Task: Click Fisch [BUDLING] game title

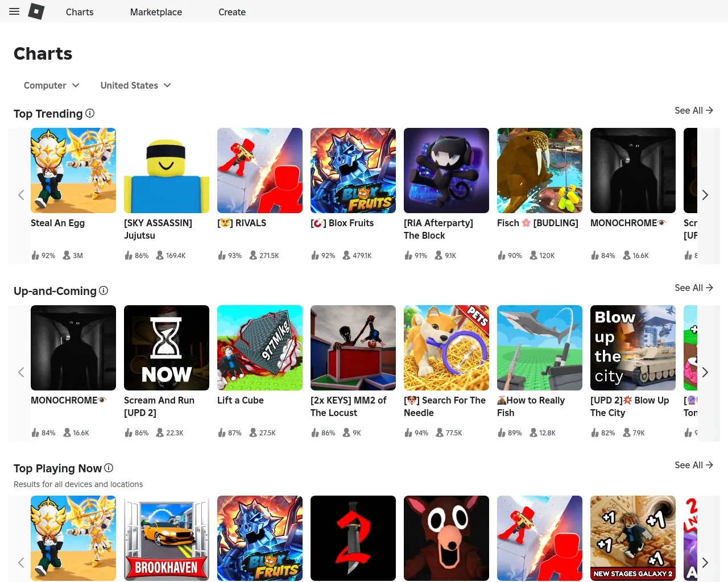Action: [x=537, y=223]
